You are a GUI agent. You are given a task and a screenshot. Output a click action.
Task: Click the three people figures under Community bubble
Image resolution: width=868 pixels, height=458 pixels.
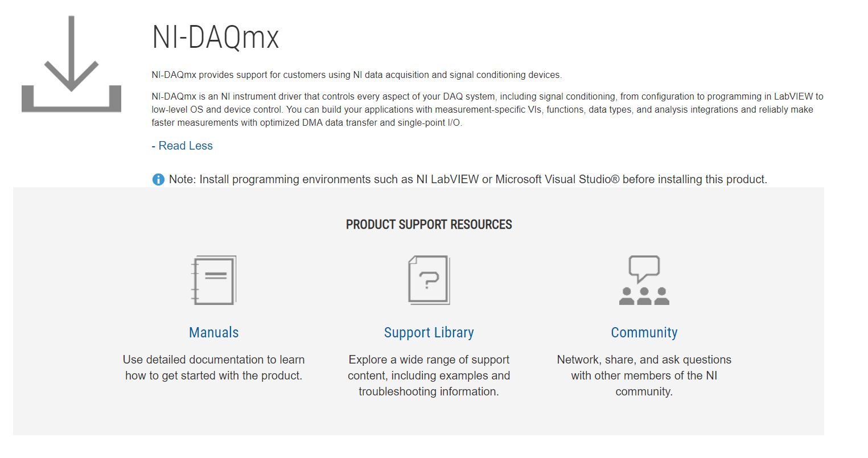[644, 296]
